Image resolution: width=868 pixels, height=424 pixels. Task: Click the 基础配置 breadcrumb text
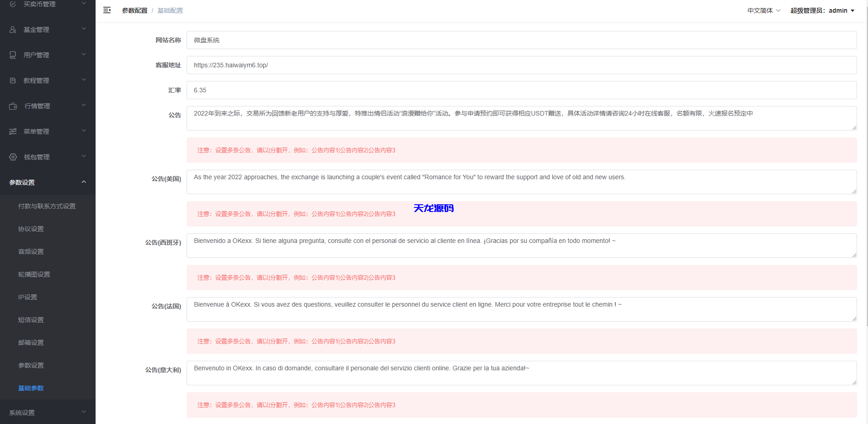click(x=170, y=10)
